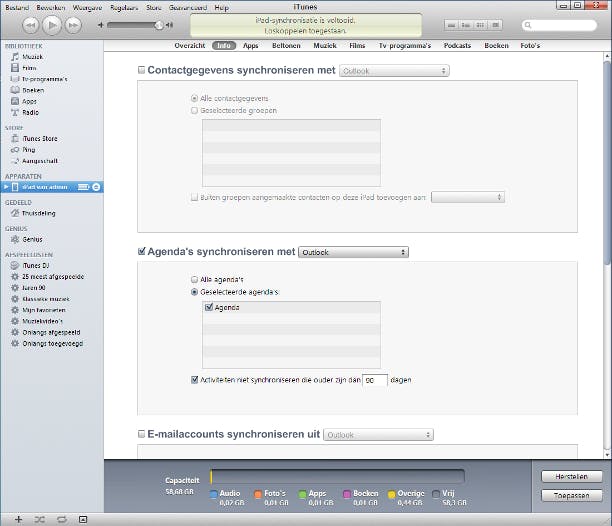Enable Contactgegevens synchroniseren checkbox
The image size is (612, 526).
point(141,70)
